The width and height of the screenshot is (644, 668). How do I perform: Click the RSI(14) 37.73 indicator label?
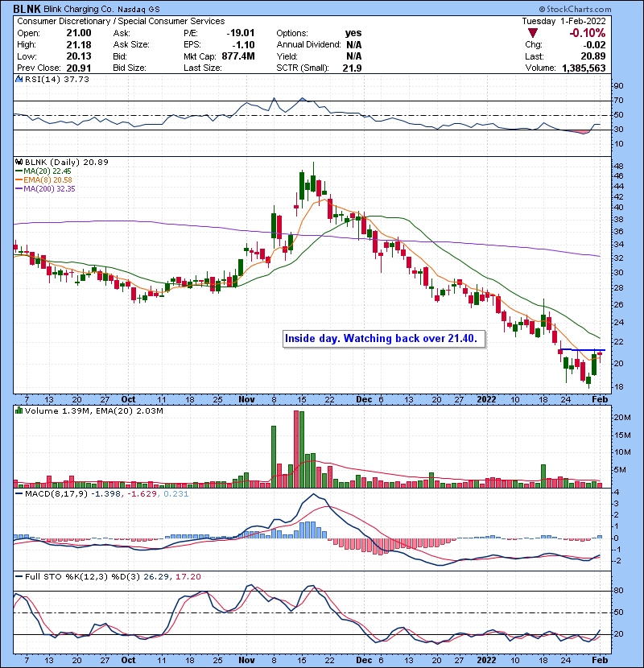pos(57,79)
